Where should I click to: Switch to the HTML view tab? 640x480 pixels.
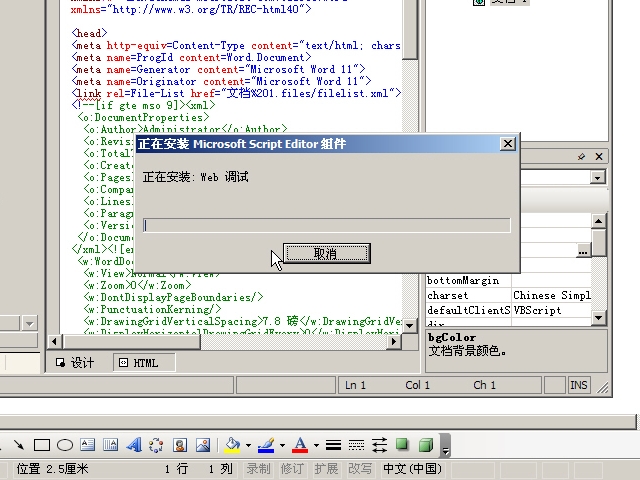click(144, 363)
